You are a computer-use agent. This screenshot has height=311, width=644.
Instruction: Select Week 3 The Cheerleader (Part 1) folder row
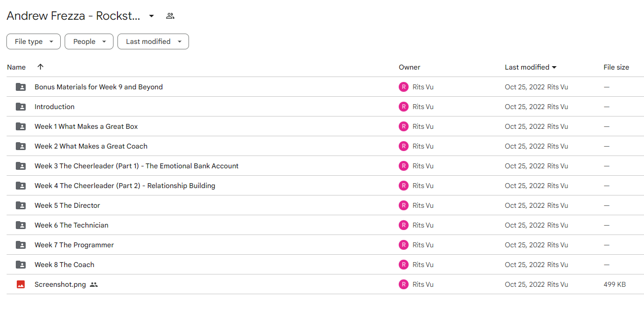pyautogui.click(x=325, y=166)
